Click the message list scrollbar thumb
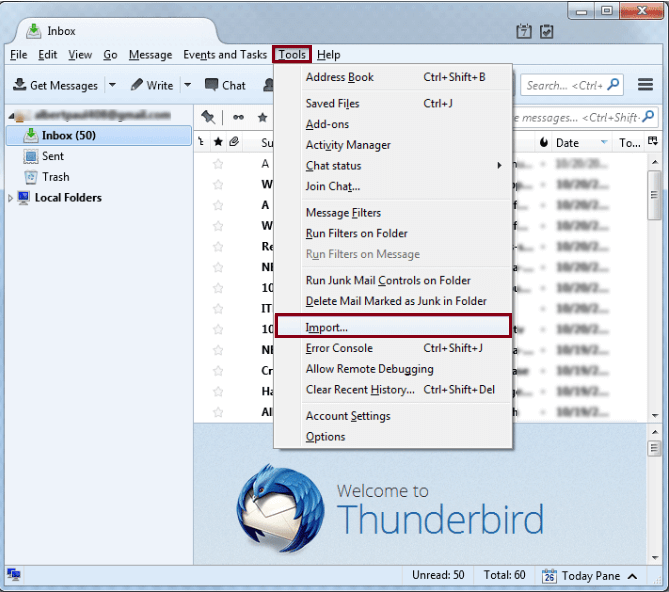Image resolution: width=669 pixels, height=592 pixels. [x=654, y=195]
